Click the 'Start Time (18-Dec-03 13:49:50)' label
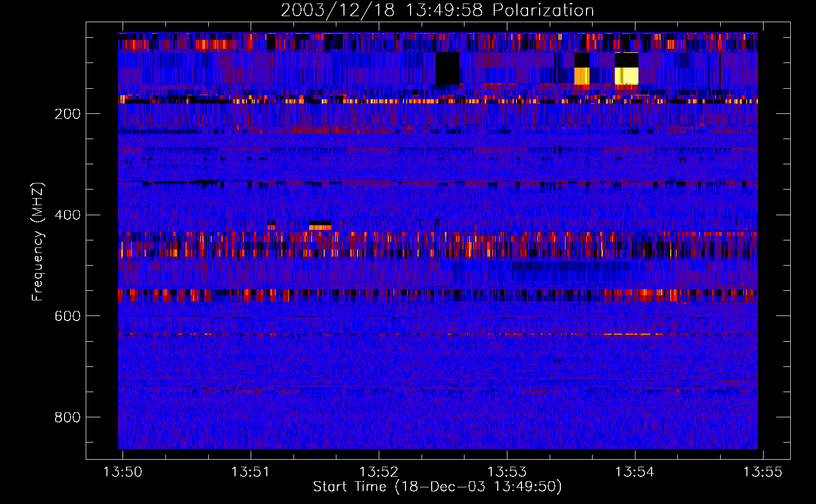816x504 pixels. tap(437, 487)
